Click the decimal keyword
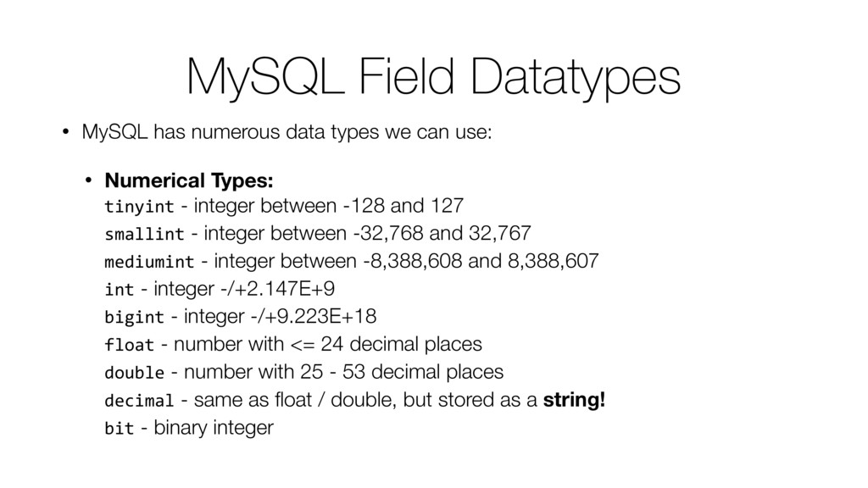Image resolution: width=868 pixels, height=488 pixels. 140,400
